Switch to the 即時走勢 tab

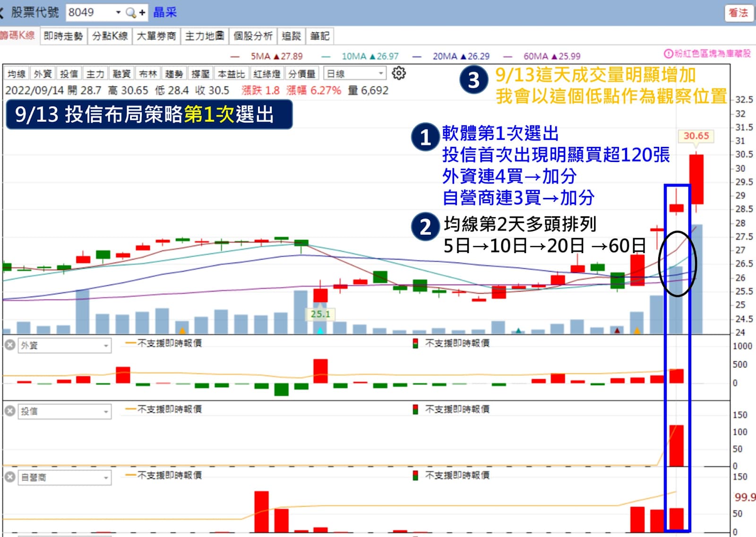pos(63,36)
